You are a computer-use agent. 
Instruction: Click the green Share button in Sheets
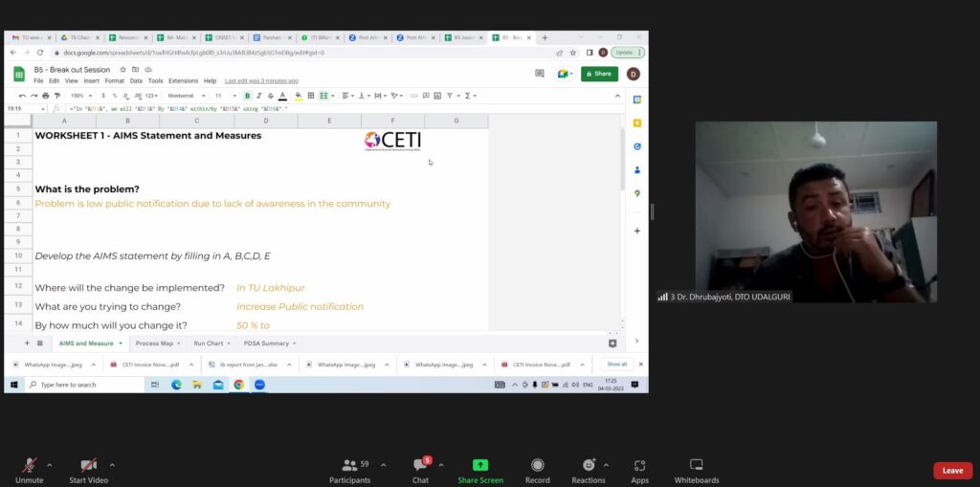pos(599,74)
